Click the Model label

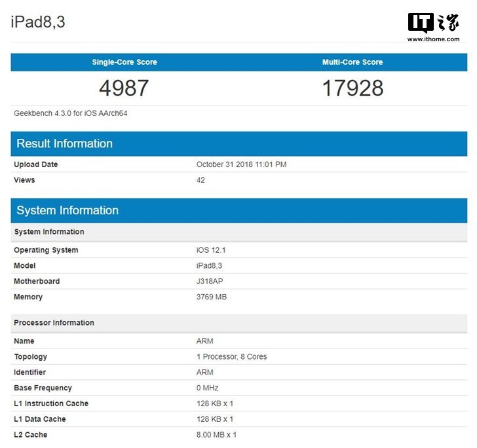[25, 265]
